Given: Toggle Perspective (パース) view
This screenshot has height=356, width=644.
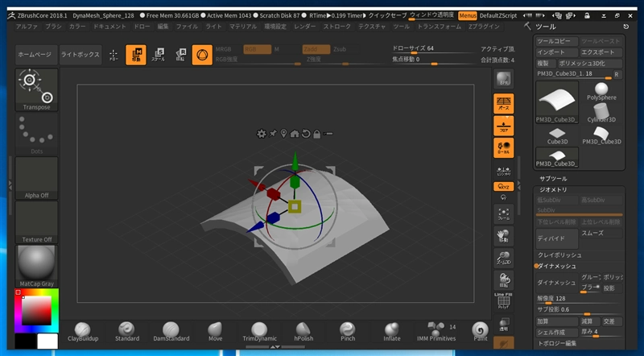Looking at the screenshot, I should pyautogui.click(x=504, y=103).
